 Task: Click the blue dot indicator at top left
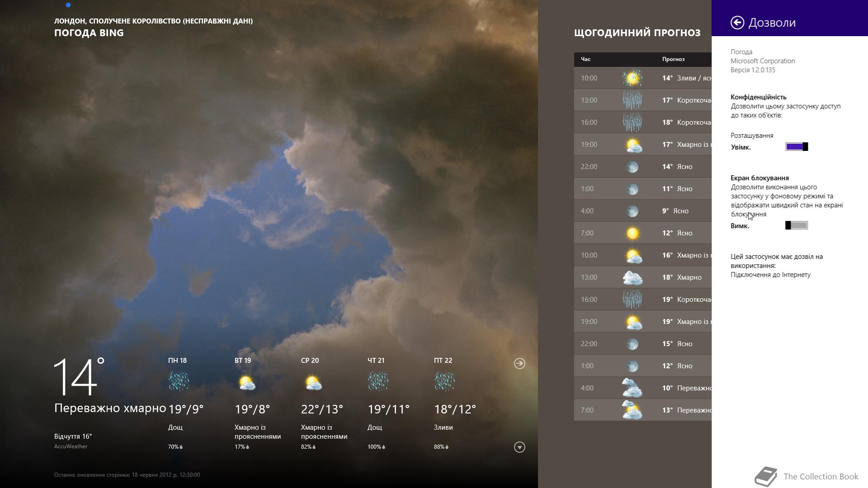[68, 5]
